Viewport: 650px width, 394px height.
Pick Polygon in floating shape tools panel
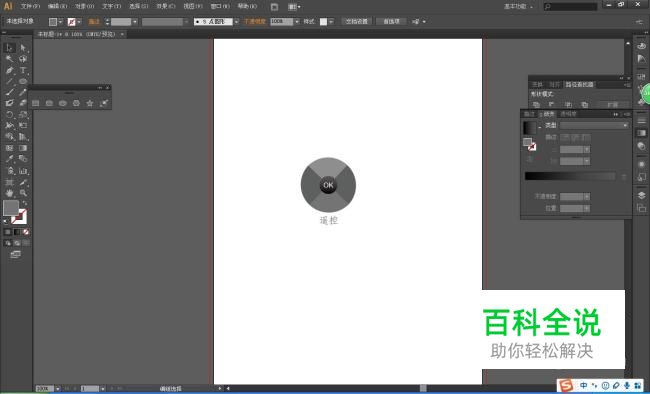tap(76, 103)
